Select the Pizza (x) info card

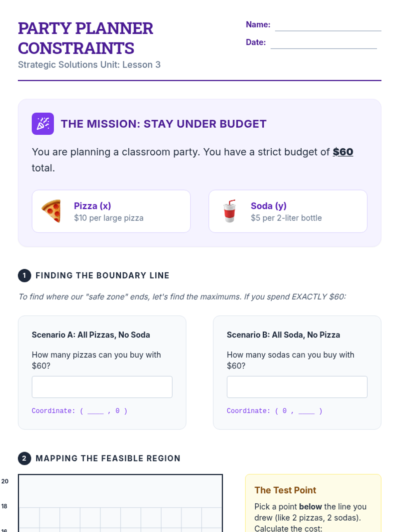click(111, 211)
